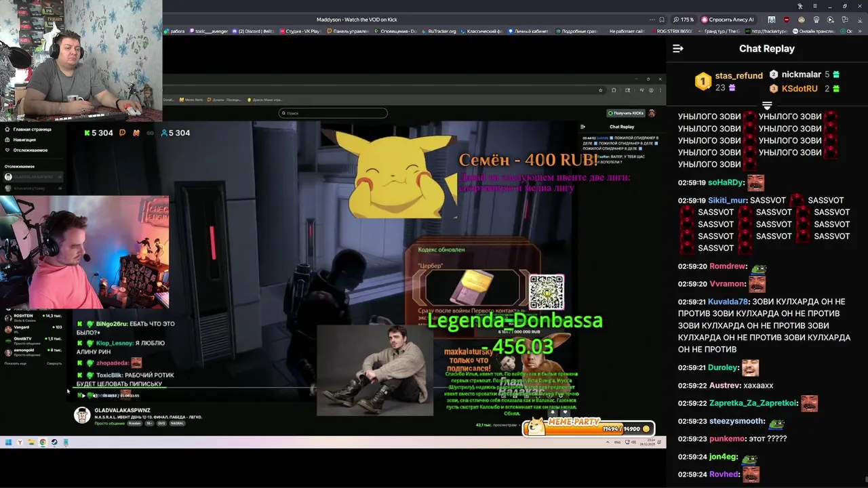Click 'Спросить Алису AI' button
This screenshot has height=488, width=868.
click(x=728, y=20)
